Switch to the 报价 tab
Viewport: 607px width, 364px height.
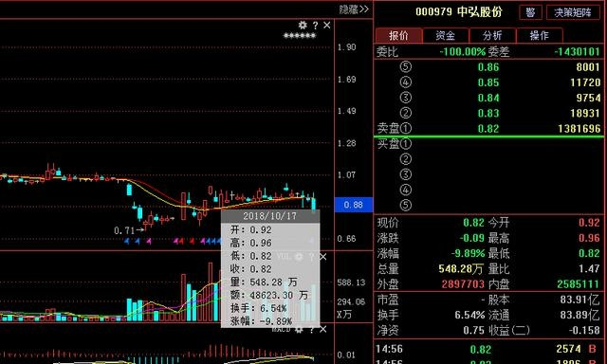(x=398, y=36)
